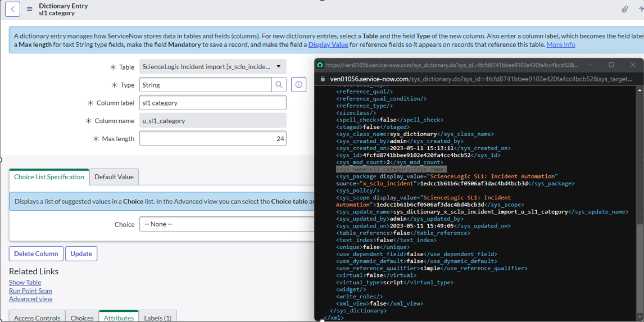The width and height of the screenshot is (644, 322).
Task: Open the Access Controls related list tab
Action: click(37, 318)
